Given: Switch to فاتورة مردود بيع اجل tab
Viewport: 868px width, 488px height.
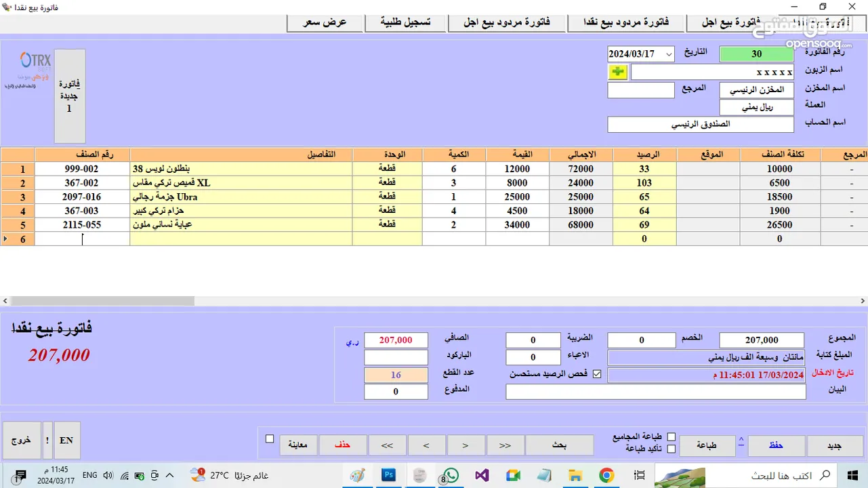Looking at the screenshot, I should tap(507, 22).
